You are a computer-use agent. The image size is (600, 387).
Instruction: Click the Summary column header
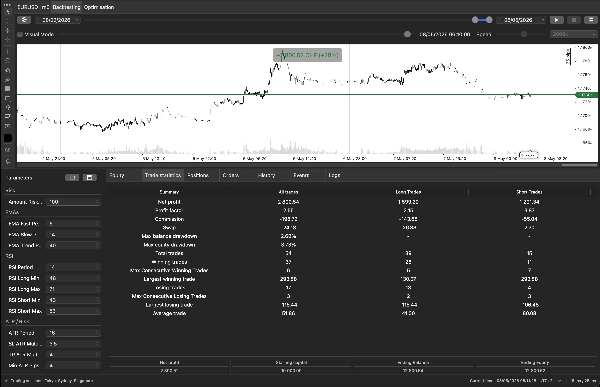(x=169, y=192)
